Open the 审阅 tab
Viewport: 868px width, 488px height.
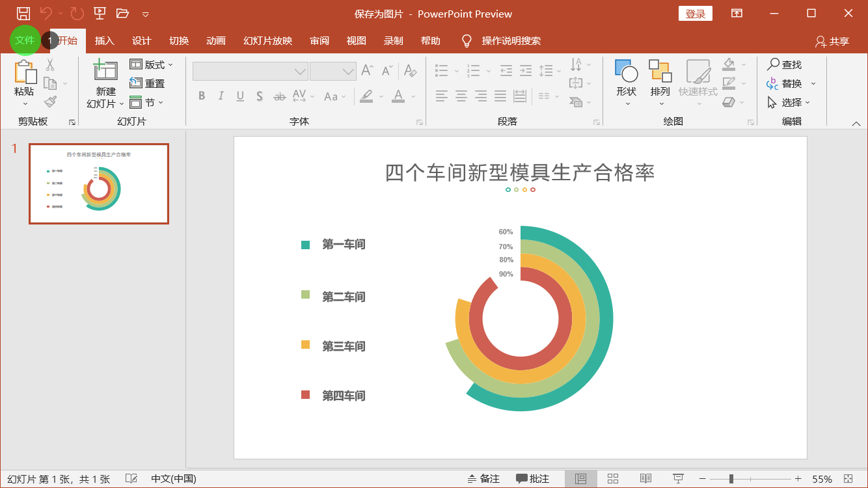tap(319, 40)
